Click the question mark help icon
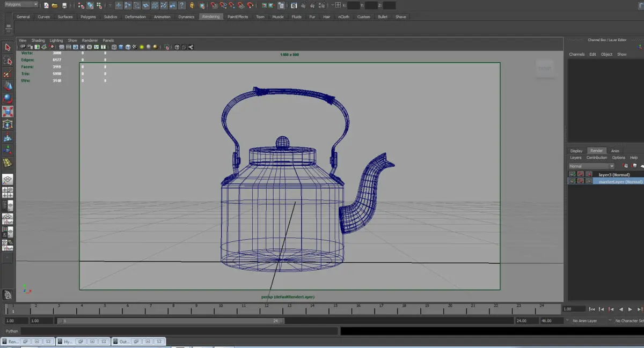 pyautogui.click(x=182, y=5)
